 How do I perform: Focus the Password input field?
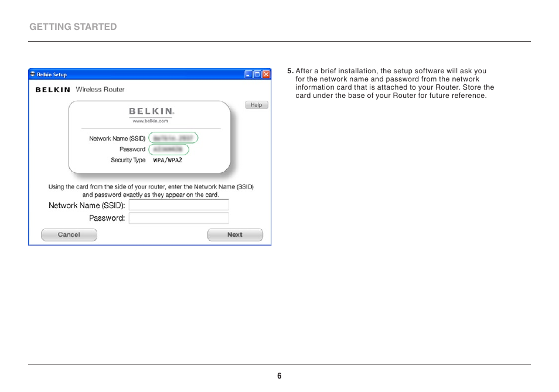(x=179, y=218)
